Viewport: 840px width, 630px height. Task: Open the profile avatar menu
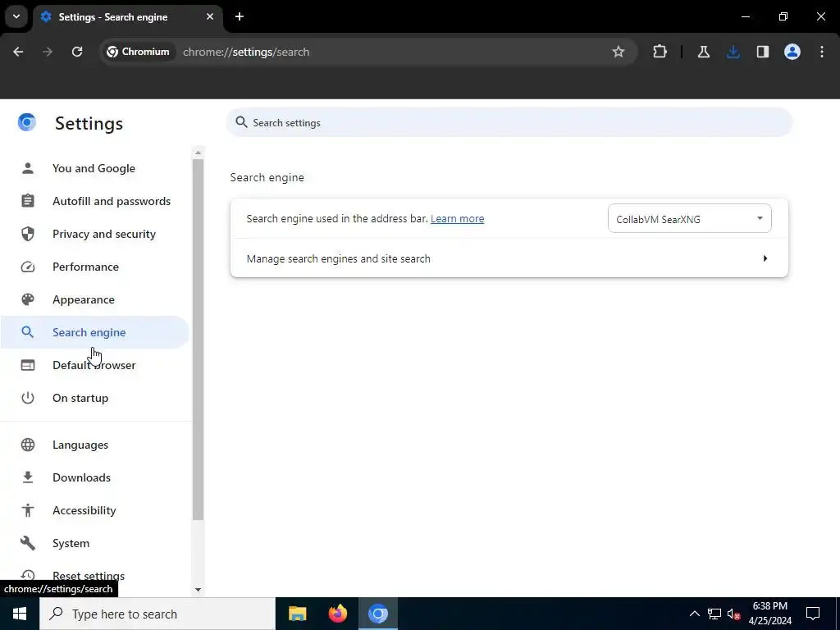point(792,52)
